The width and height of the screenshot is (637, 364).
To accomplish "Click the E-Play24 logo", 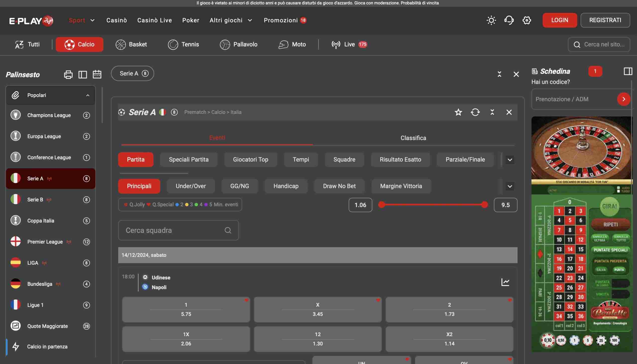I will pos(31,20).
